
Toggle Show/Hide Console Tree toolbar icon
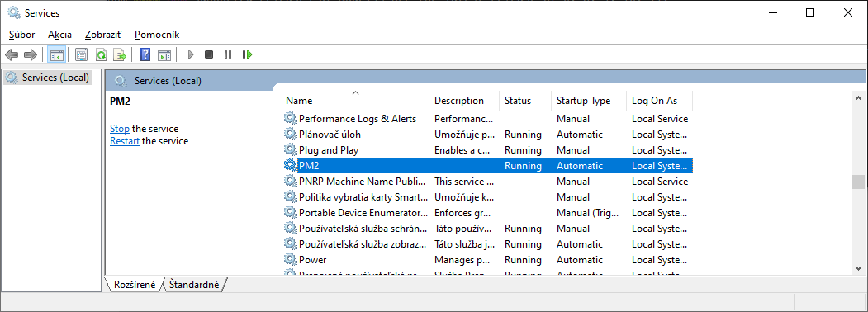click(56, 54)
